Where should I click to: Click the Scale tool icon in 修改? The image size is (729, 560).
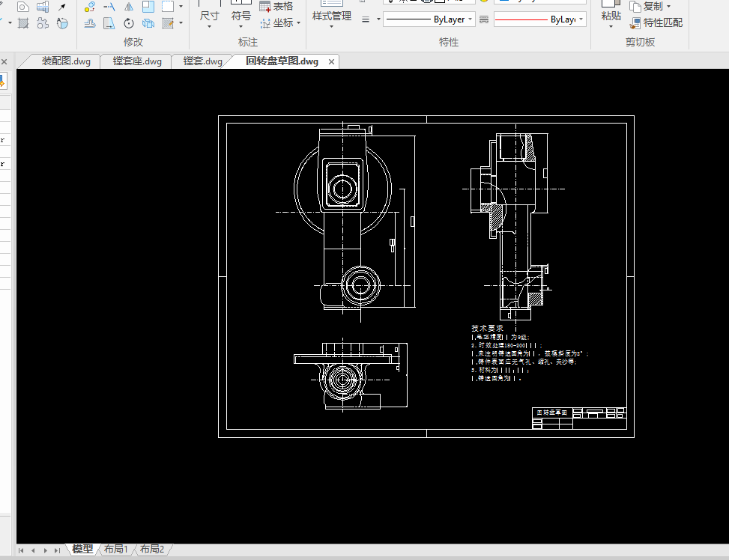tap(148, 7)
